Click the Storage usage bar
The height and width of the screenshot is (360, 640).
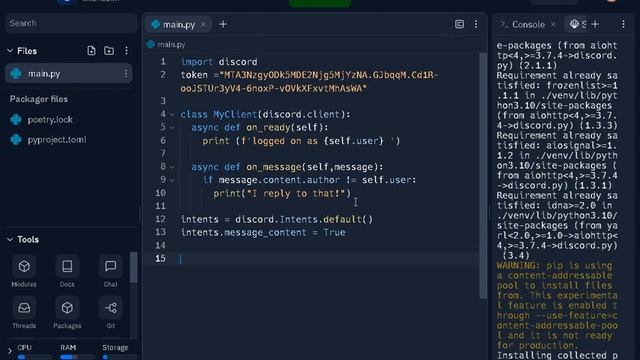119,357
